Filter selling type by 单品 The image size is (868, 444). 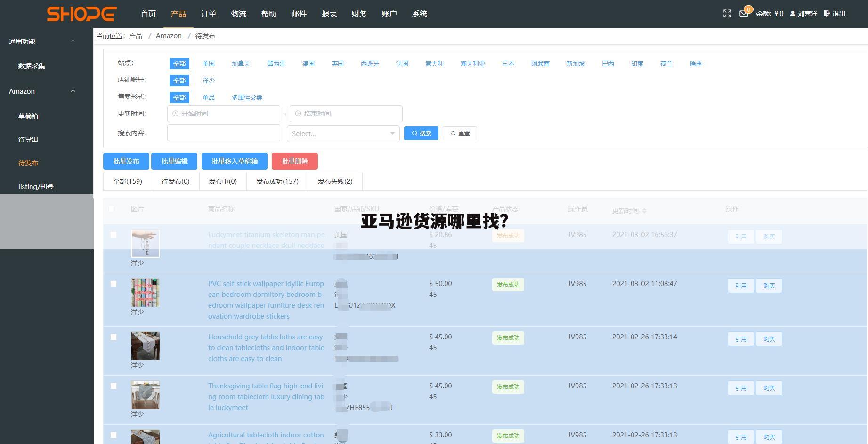coord(209,98)
